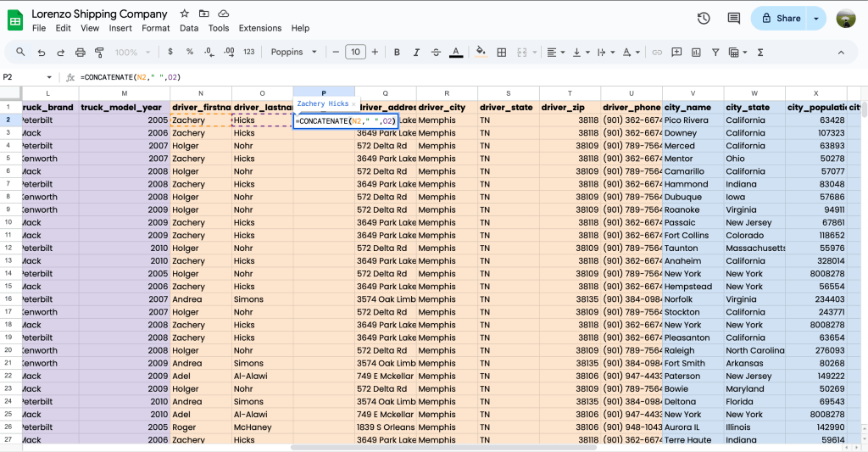
Task: Click the undo icon in toolbar
Action: [42, 53]
